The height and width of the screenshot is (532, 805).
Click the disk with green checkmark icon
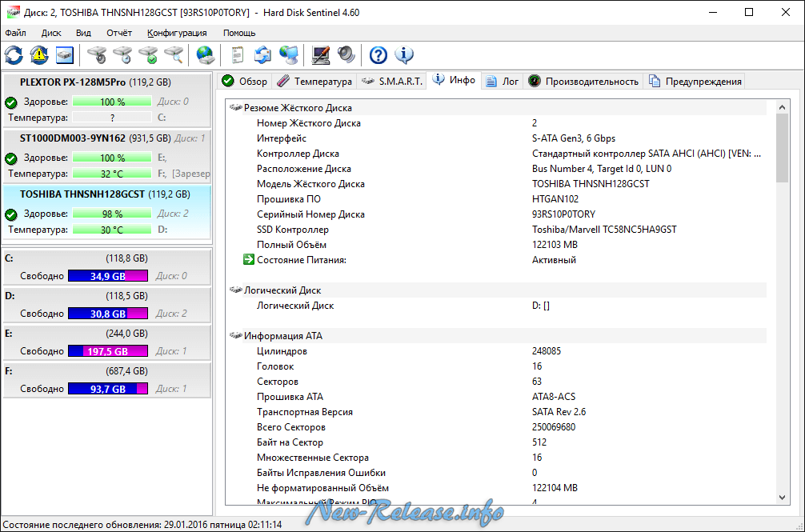[x=148, y=55]
